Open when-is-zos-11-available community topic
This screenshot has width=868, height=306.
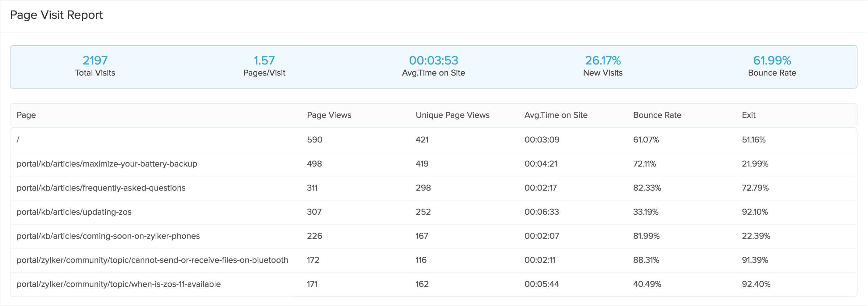(119, 284)
